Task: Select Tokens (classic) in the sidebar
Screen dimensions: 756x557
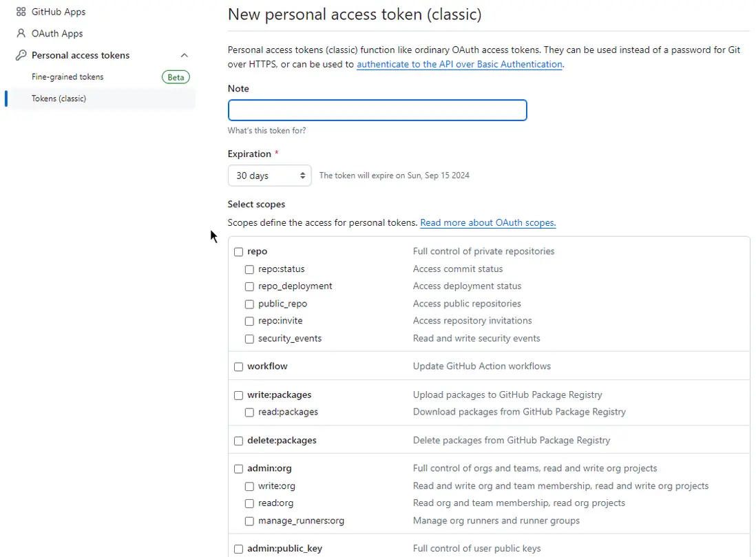Action: pos(59,98)
